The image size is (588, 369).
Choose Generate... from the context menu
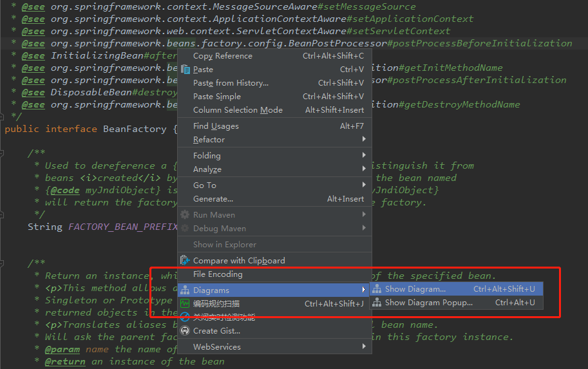(x=213, y=199)
